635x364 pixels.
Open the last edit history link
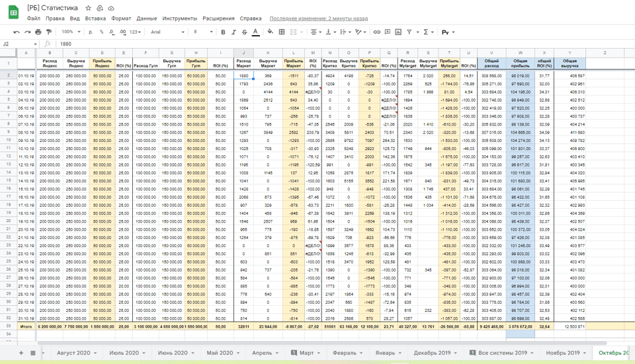pyautogui.click(x=319, y=18)
